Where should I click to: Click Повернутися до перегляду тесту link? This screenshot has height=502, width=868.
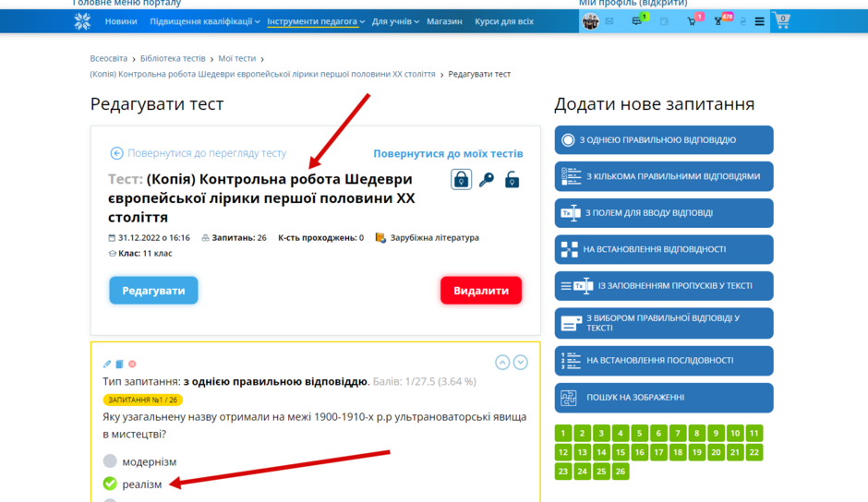coord(199,153)
